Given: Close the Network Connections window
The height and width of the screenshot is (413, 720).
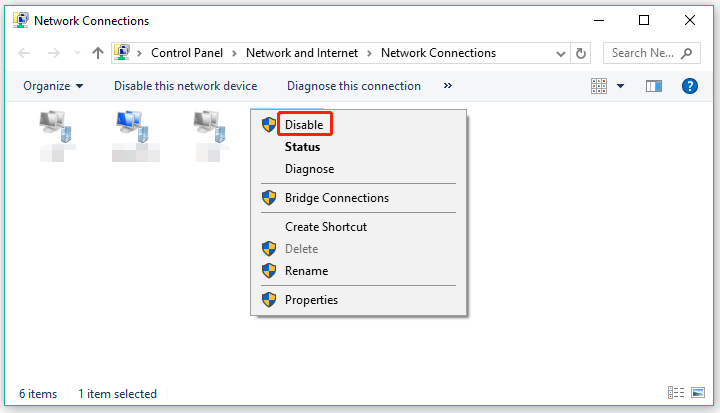Looking at the screenshot, I should point(690,20).
